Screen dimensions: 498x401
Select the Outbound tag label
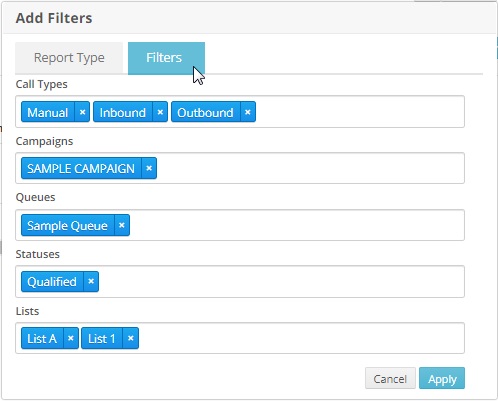tap(205, 112)
